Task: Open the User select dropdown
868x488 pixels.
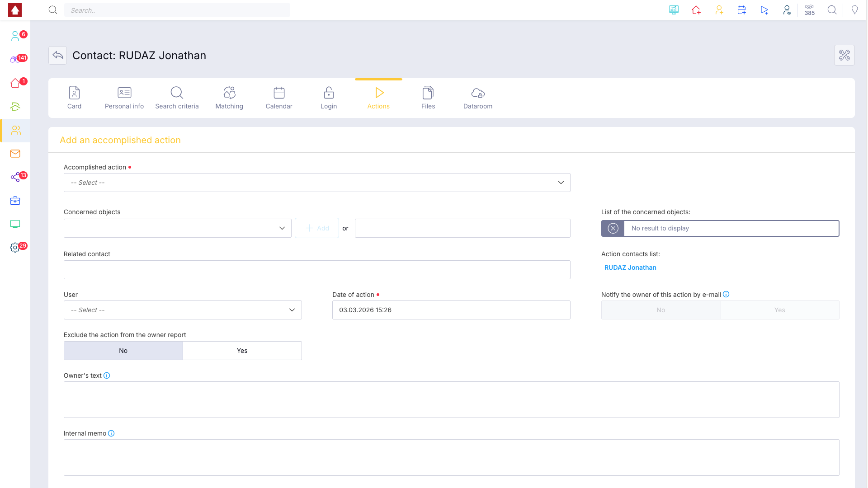Action: click(x=183, y=310)
